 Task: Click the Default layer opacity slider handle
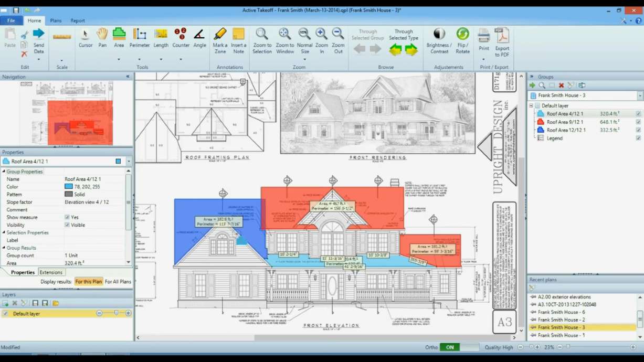116,313
